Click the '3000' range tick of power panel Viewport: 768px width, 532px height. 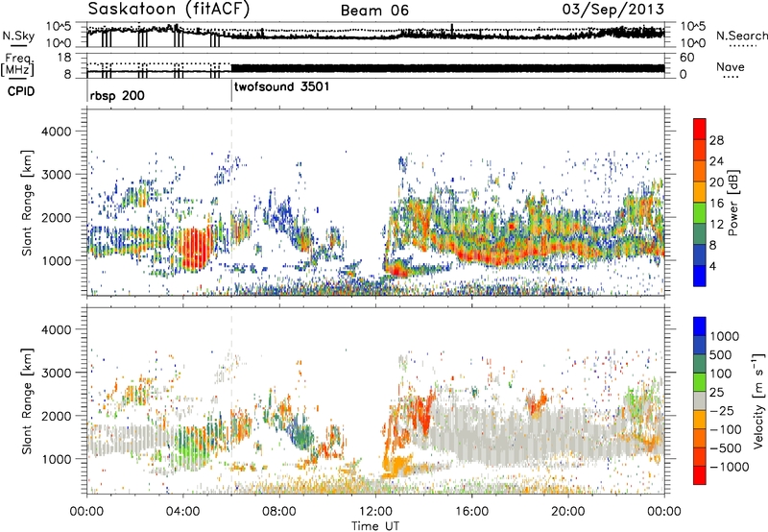[x=57, y=175]
